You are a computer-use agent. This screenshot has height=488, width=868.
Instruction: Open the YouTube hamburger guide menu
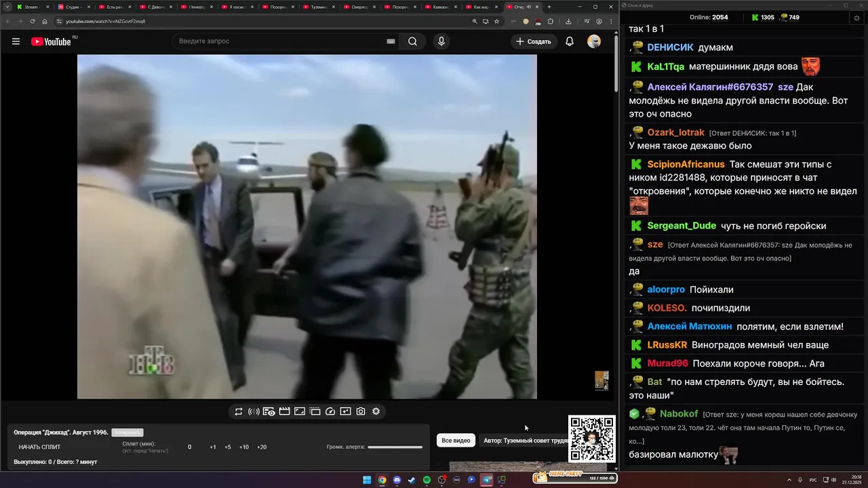coord(16,41)
